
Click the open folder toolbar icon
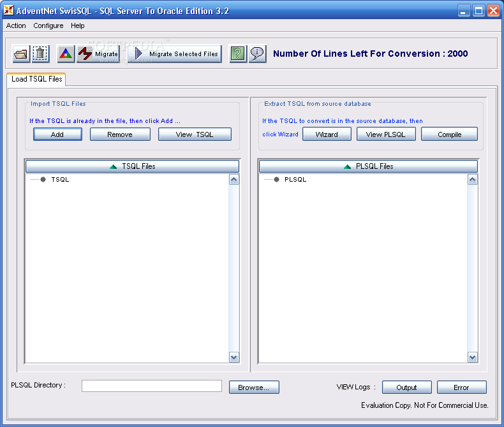click(x=21, y=54)
